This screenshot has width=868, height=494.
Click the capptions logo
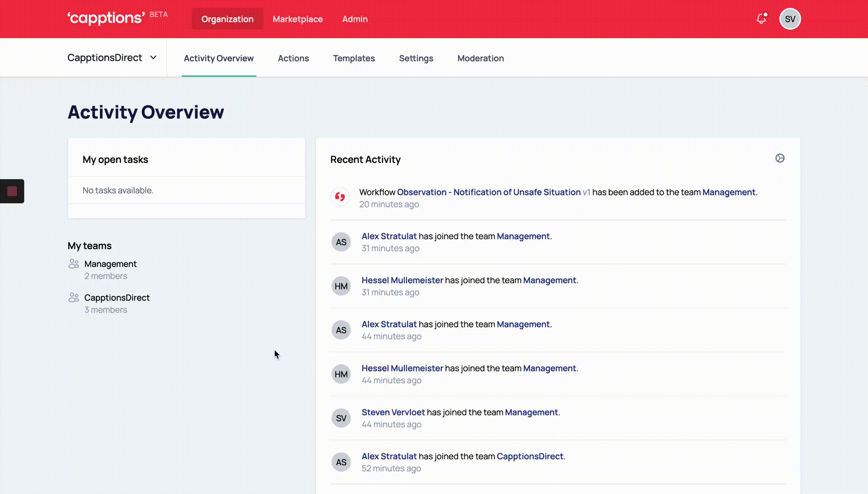106,18
